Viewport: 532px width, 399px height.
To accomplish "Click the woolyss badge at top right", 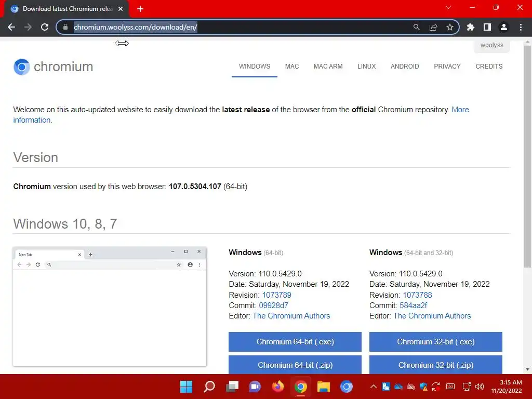I will pos(491,46).
